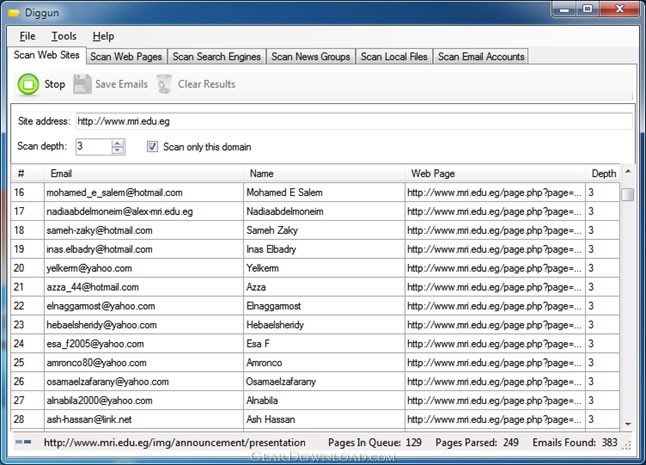646x465 pixels.
Task: Click the Pages Parsed 249 status text
Action: click(x=477, y=443)
